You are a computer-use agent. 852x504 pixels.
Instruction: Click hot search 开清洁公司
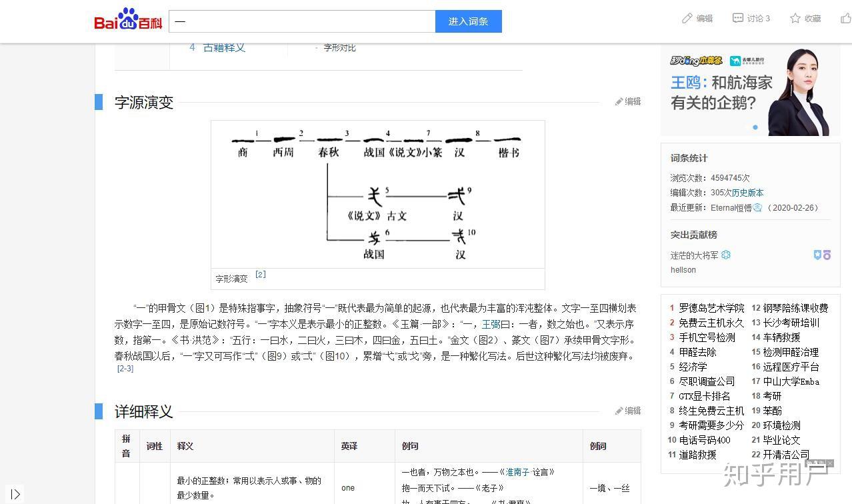[786, 455]
